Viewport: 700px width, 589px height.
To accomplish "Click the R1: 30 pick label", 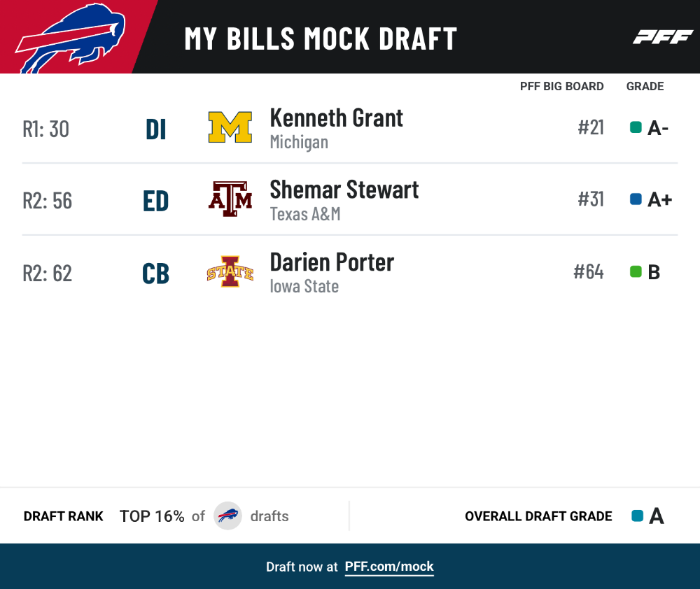I will [46, 129].
